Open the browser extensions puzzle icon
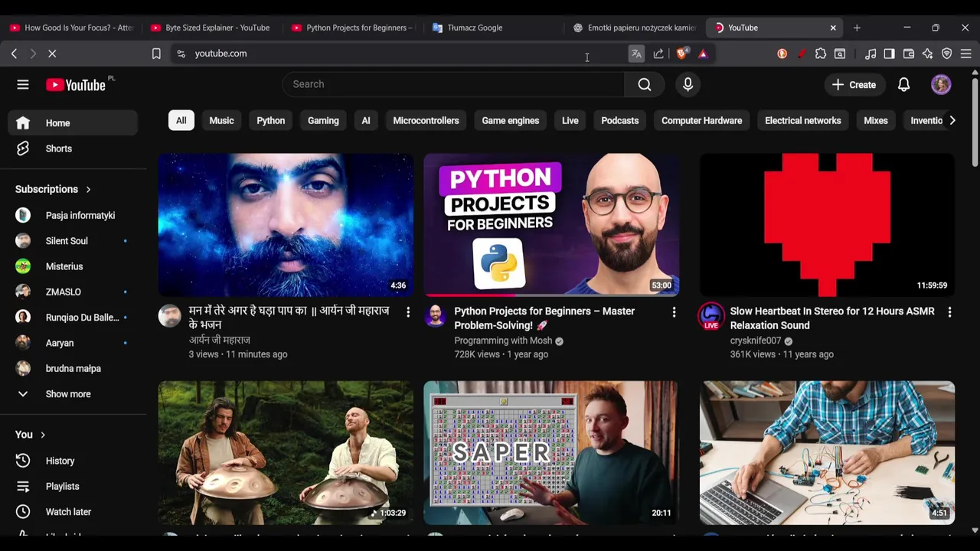 point(821,54)
